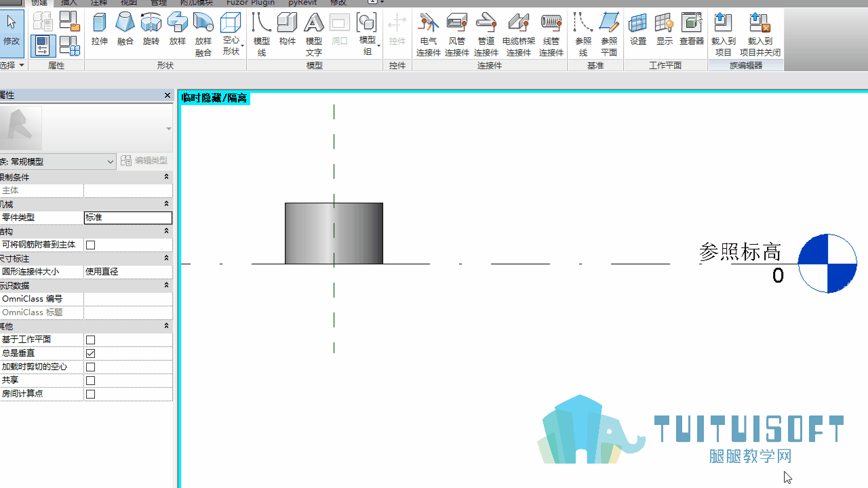Add a 风管连接件 duct connector

[457, 34]
